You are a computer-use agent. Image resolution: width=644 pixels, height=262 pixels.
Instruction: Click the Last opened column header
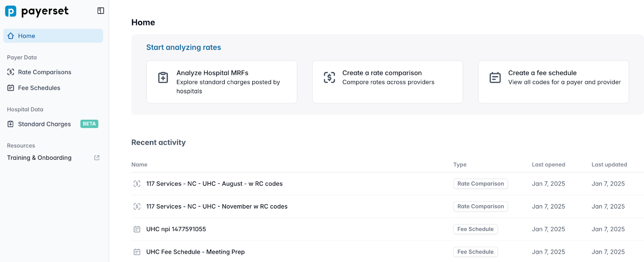548,164
